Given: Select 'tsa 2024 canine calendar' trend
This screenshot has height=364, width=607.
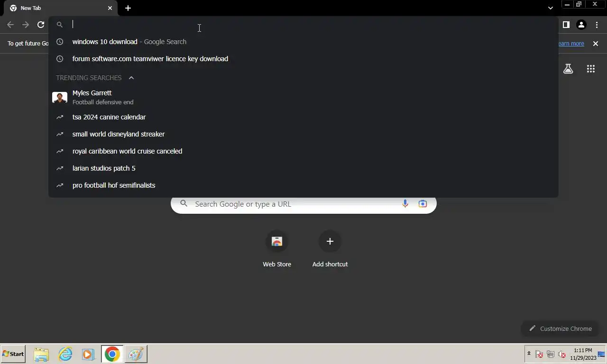Looking at the screenshot, I should (x=303, y=117).
